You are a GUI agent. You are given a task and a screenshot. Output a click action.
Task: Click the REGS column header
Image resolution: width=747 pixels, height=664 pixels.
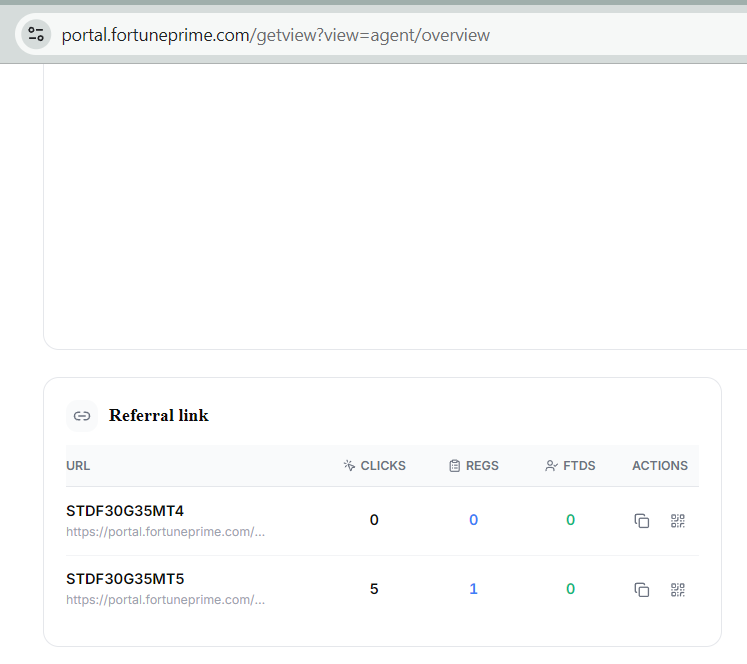coord(474,465)
